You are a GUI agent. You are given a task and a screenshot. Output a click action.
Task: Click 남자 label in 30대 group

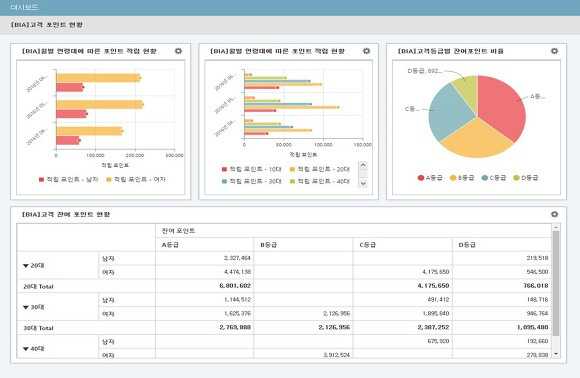point(108,300)
